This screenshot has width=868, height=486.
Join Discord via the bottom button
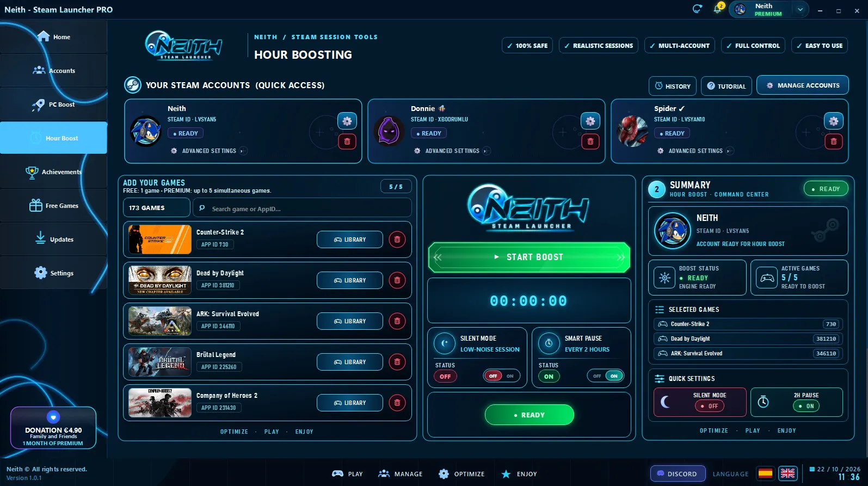pos(678,473)
